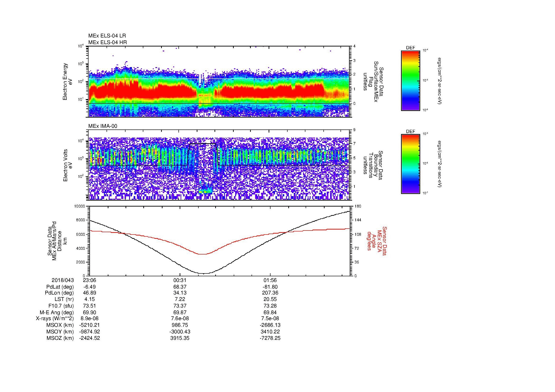Click the LST value '20.55'
Image resolution: width=555 pixels, height=392 pixels.
[x=270, y=300]
